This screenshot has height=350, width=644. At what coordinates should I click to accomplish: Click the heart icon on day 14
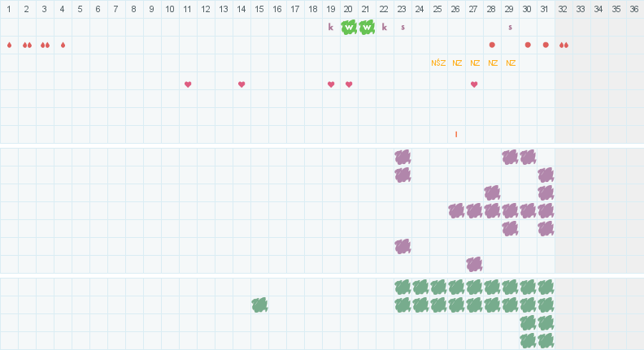[x=241, y=84]
